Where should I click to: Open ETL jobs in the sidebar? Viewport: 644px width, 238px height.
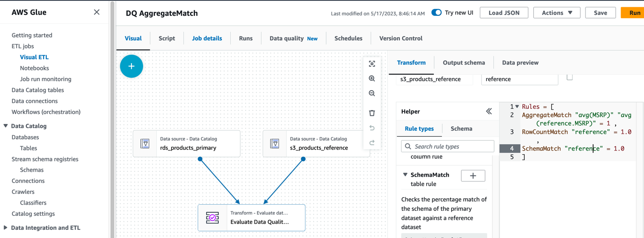tap(23, 46)
